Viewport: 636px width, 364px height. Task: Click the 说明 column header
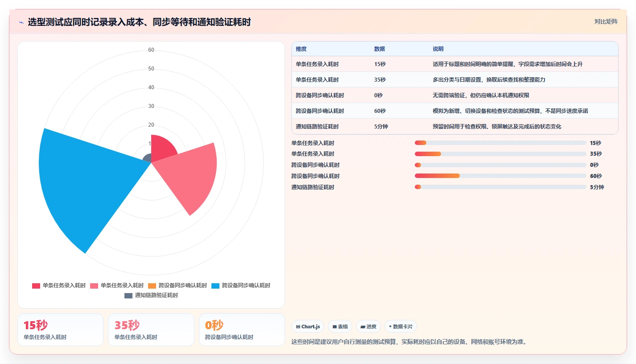pos(438,49)
